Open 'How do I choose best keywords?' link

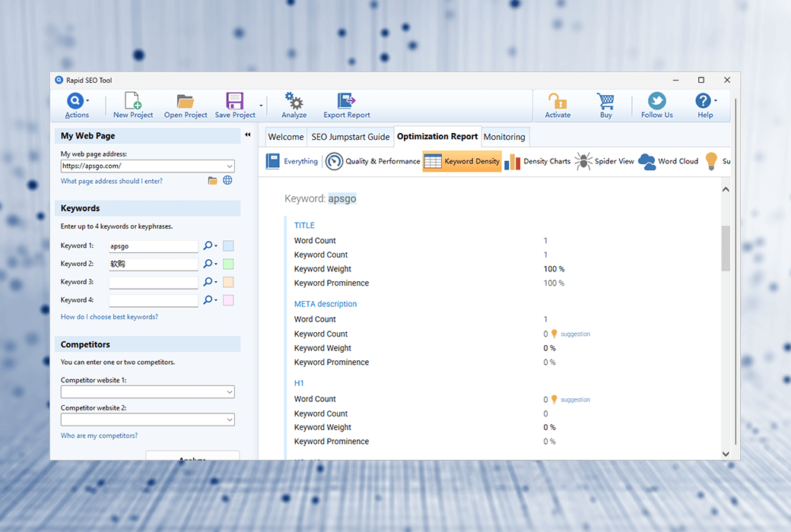[x=110, y=317]
